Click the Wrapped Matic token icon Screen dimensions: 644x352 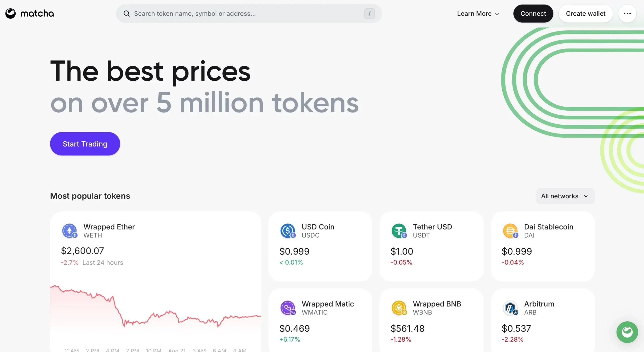(288, 307)
